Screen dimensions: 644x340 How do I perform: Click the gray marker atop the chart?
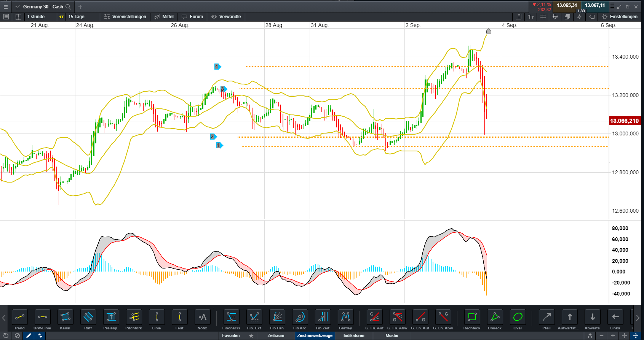(x=489, y=31)
